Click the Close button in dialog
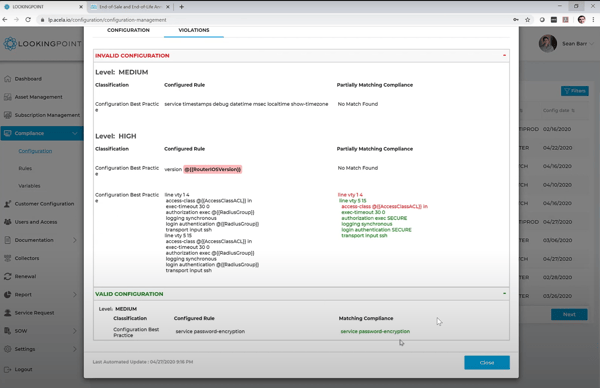Image resolution: width=600 pixels, height=388 pixels. (x=487, y=362)
